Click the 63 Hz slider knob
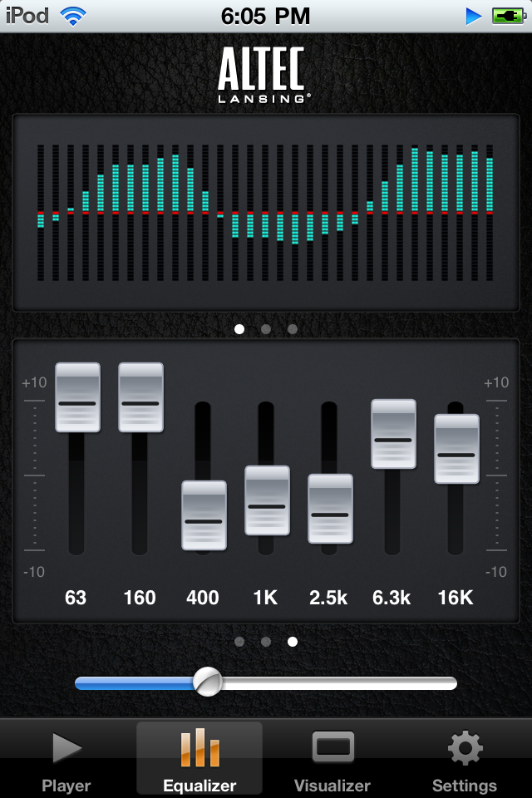The width and height of the screenshot is (532, 798). click(77, 397)
